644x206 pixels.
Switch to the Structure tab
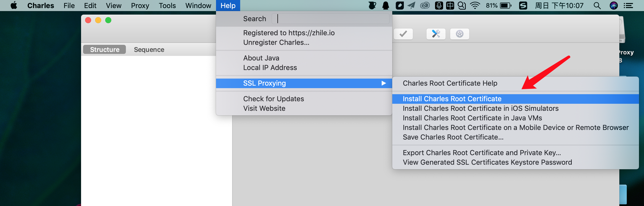[104, 49]
